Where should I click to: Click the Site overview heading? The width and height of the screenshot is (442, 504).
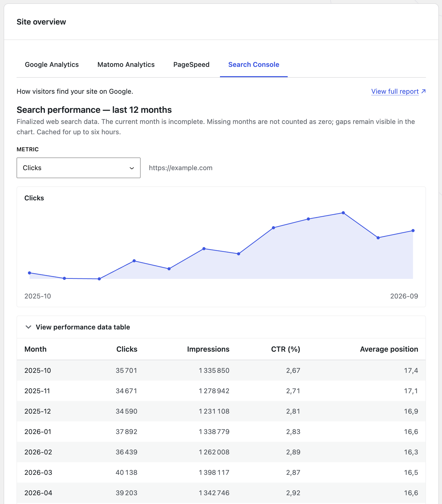(41, 22)
